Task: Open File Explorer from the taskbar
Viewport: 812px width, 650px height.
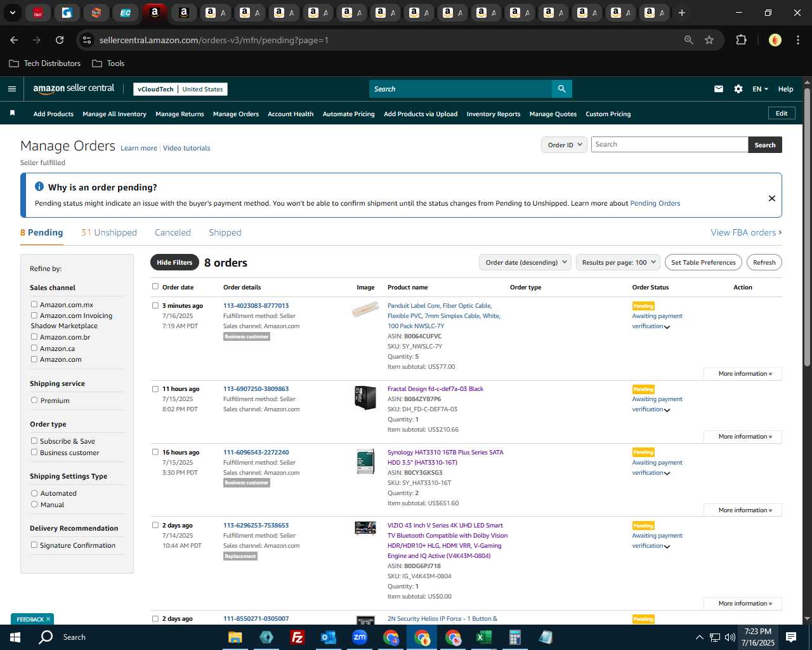Action: pyautogui.click(x=235, y=637)
